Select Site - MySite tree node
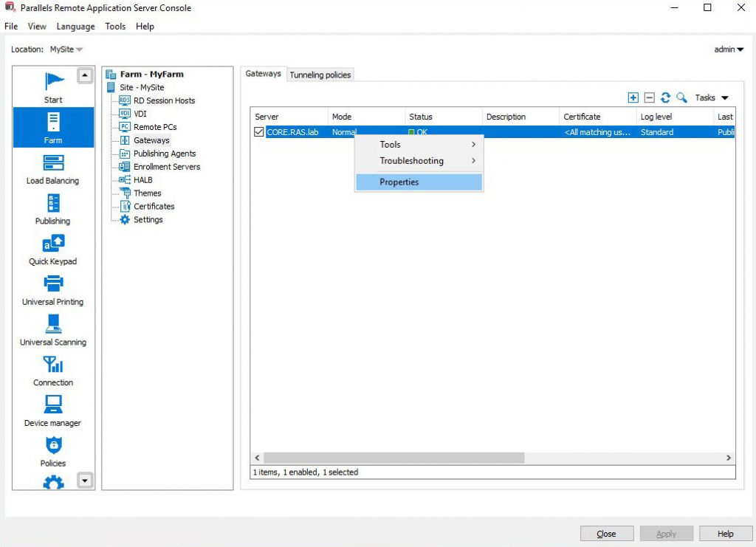 [x=142, y=87]
